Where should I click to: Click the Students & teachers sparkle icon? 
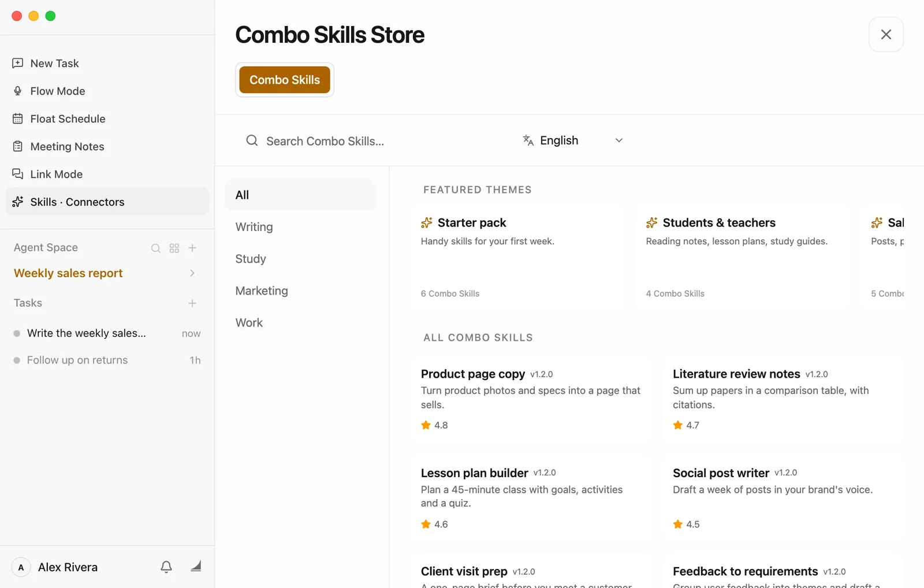(652, 222)
